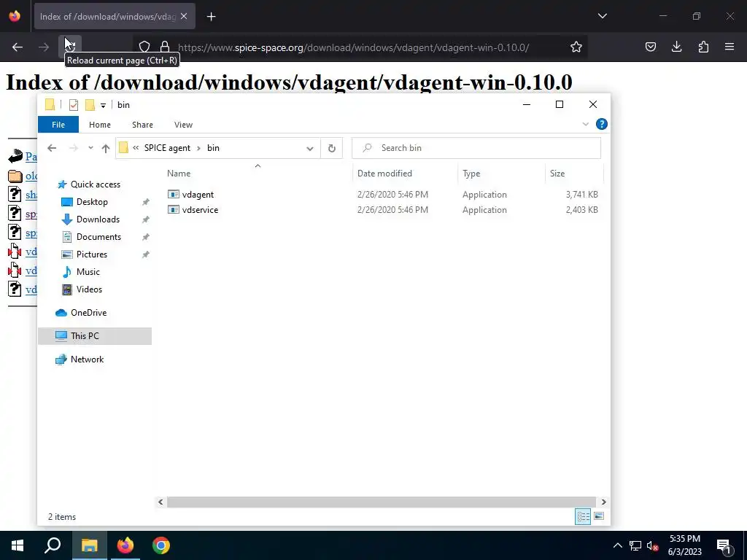Image resolution: width=747 pixels, height=560 pixels.
Task: Open Music in the navigation pane
Action: (88, 272)
